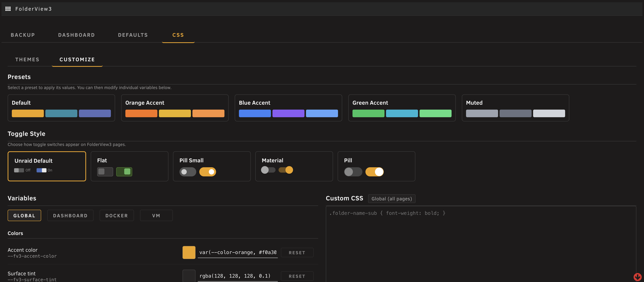The width and height of the screenshot is (644, 282).
Task: Click the Colors subsection heading
Action: pyautogui.click(x=15, y=233)
